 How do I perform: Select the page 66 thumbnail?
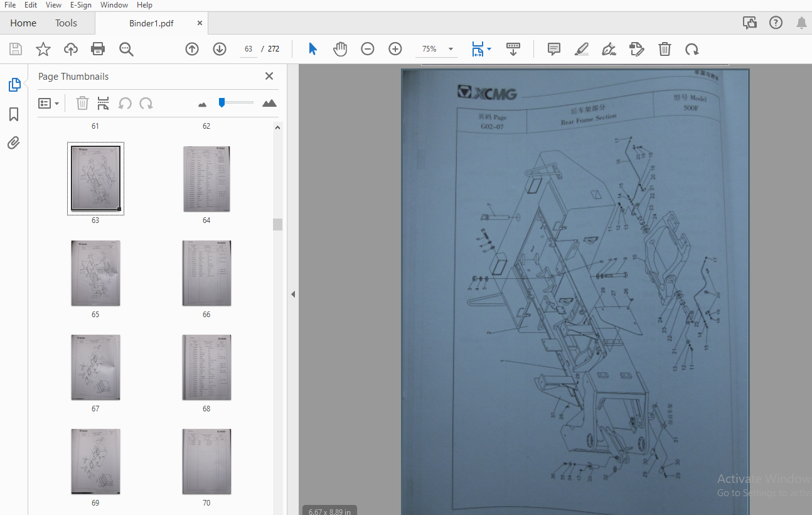(206, 273)
